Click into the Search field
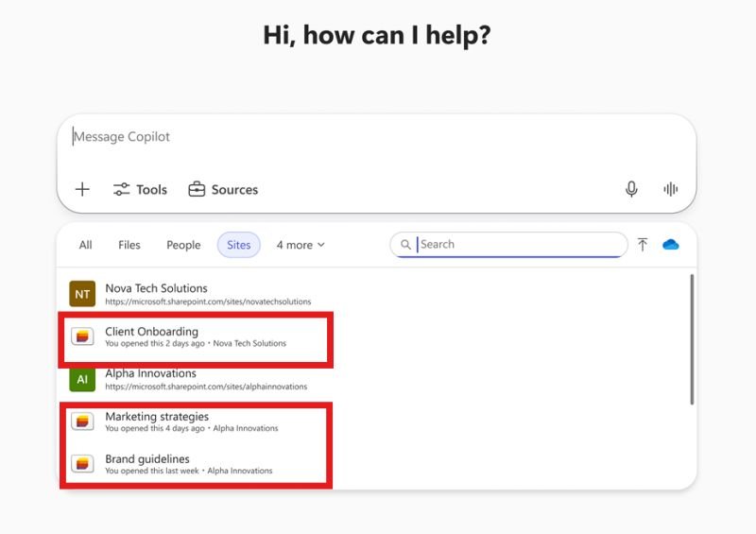This screenshot has width=756, height=534. [508, 245]
